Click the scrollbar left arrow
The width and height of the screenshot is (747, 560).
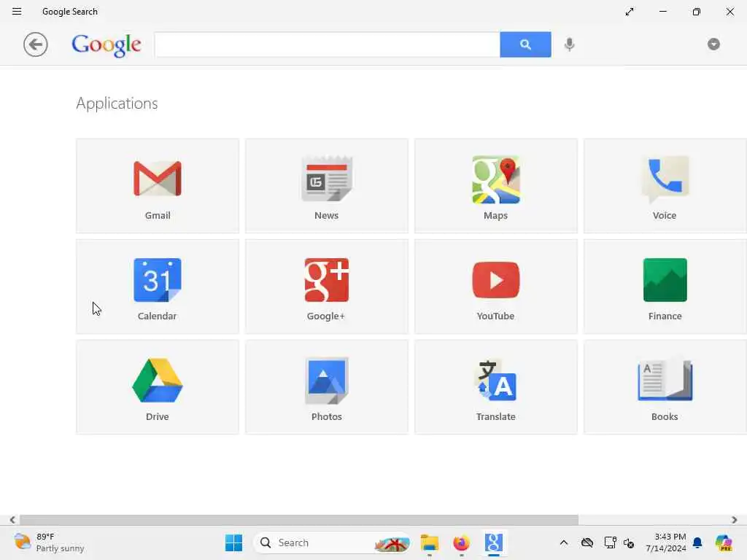coord(12,519)
